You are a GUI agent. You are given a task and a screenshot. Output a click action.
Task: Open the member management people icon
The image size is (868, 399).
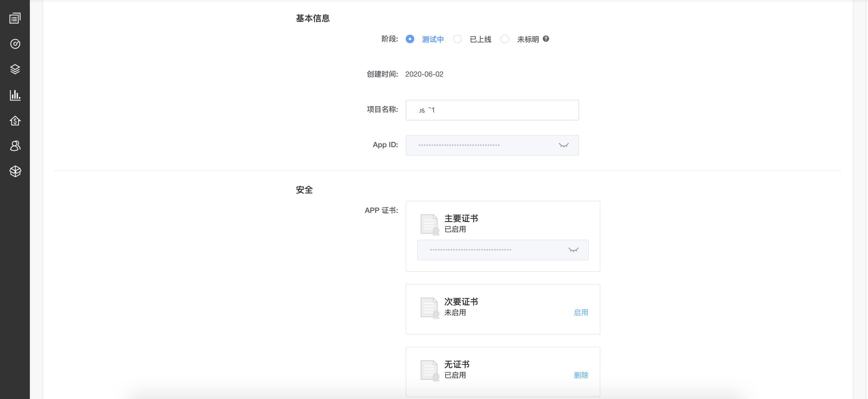15,146
